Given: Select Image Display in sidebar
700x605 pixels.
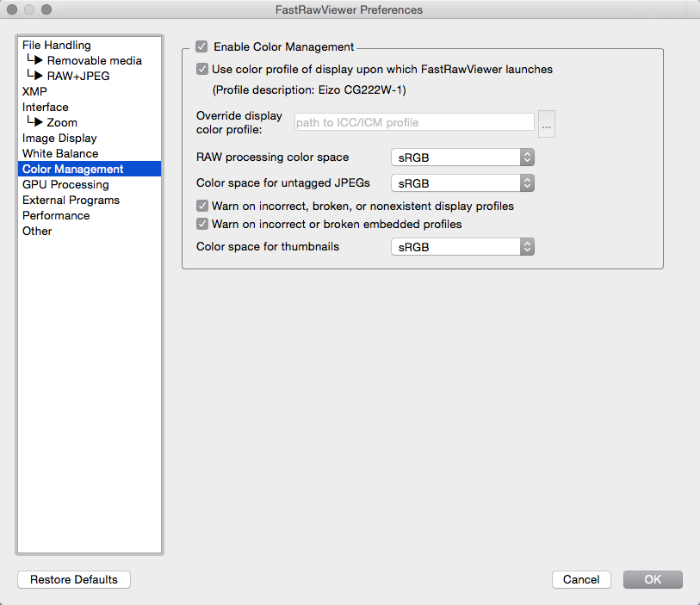Looking at the screenshot, I should (x=90, y=138).
